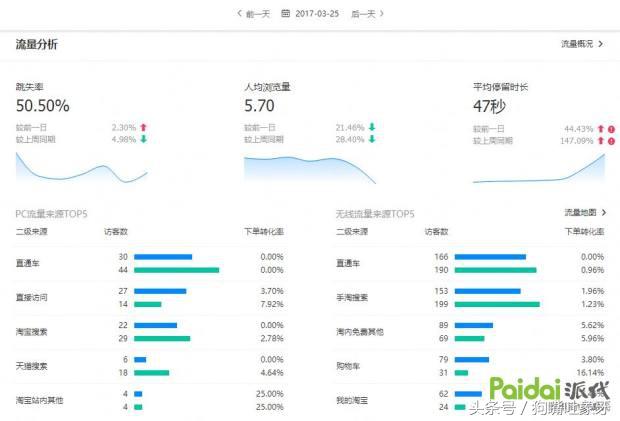620x421 pixels.
Task: Click the left chevron before 前一天
Action: coord(240,13)
